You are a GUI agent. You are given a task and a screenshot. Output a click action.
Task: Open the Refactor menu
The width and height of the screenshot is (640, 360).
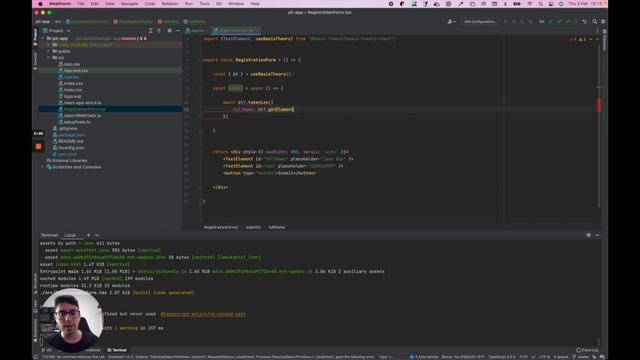[170, 4]
